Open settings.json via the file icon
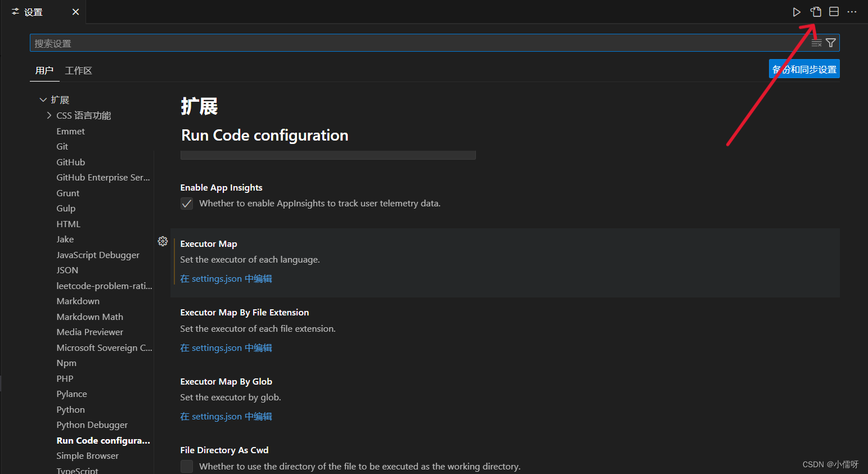The height and width of the screenshot is (474, 868). coord(816,11)
